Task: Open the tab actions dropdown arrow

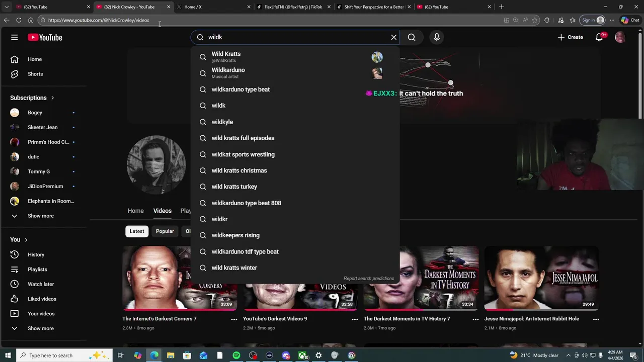Action: [7, 7]
